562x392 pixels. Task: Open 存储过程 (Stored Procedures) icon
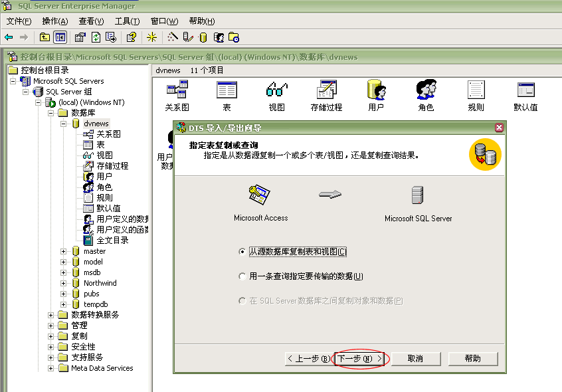click(x=326, y=90)
